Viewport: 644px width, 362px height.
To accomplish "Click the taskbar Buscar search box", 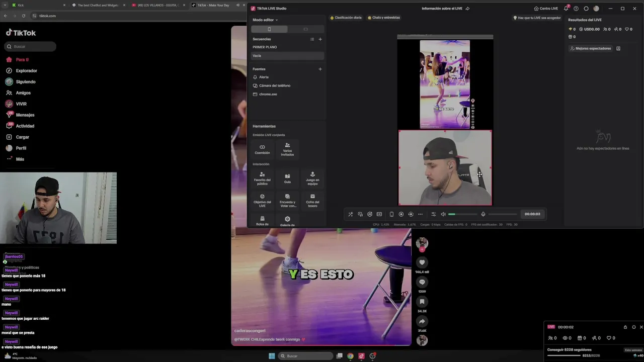I will click(x=306, y=356).
